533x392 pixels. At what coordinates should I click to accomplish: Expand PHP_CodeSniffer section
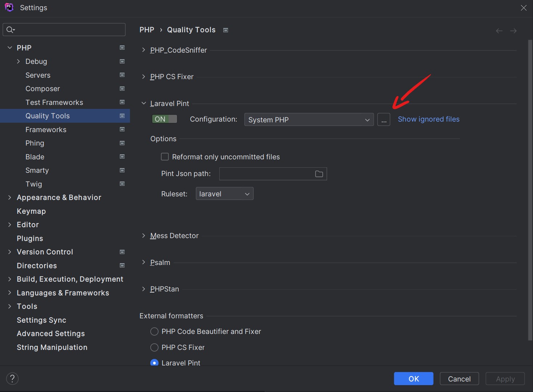[x=144, y=50]
